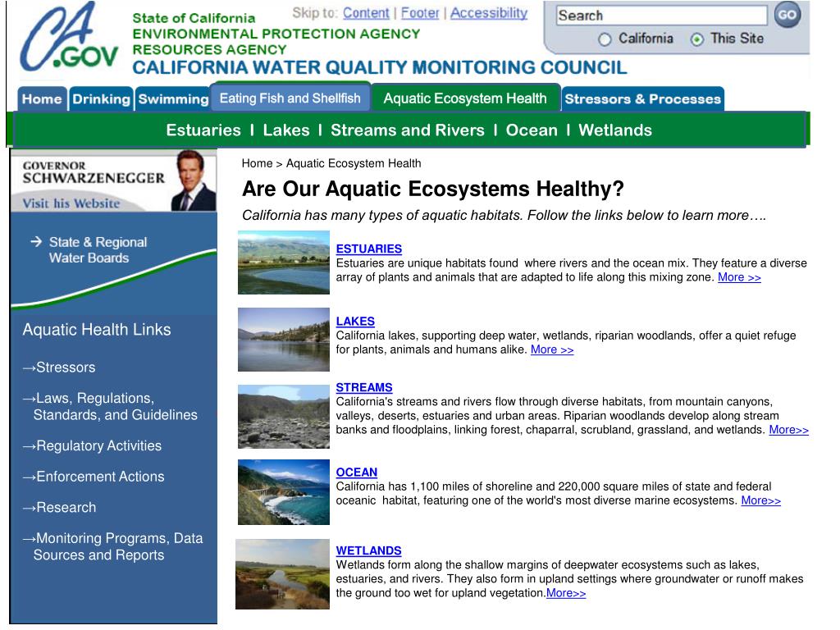
Task: Open the STREAMS heading link
Action: coord(363,387)
